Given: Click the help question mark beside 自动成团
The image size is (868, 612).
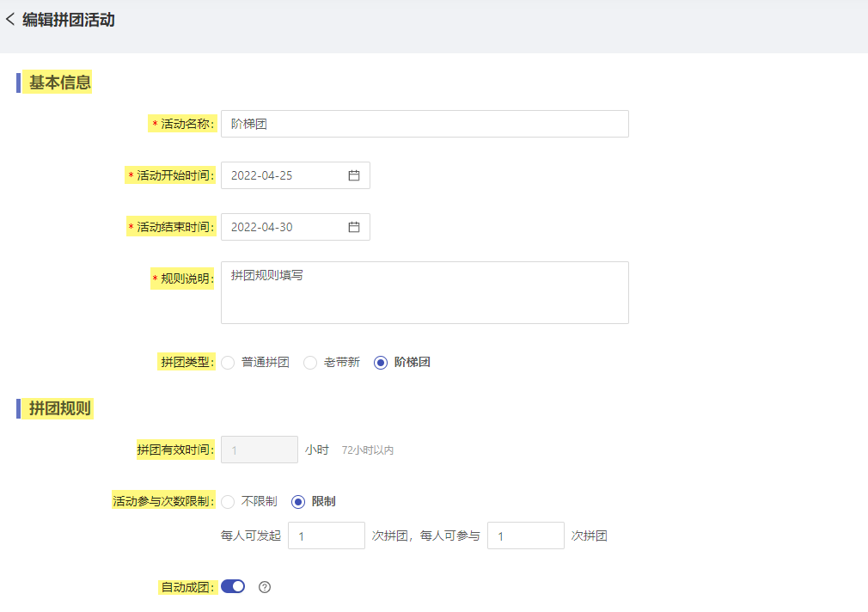Looking at the screenshot, I should pos(265,587).
